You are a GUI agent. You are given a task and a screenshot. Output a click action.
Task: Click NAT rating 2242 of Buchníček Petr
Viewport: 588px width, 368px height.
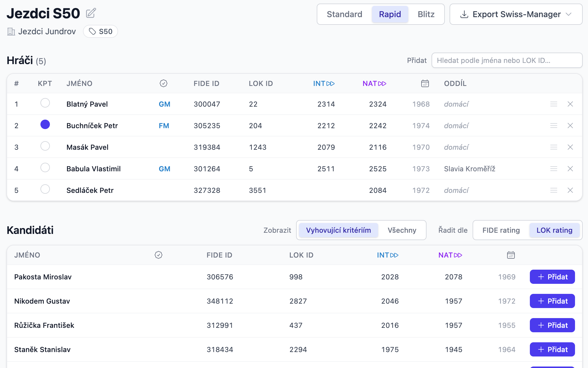[378, 126]
